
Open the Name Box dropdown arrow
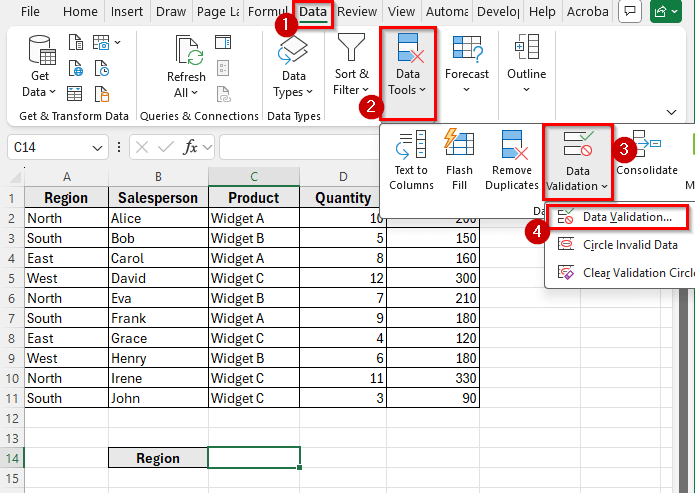[97, 148]
